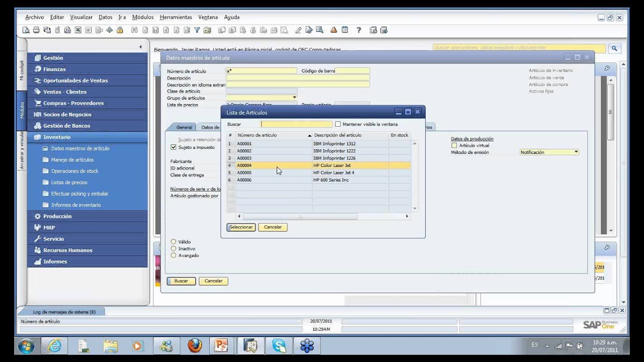Click Cancelar in Datos maestros window
This screenshot has width=644, height=362.
tap(213, 281)
